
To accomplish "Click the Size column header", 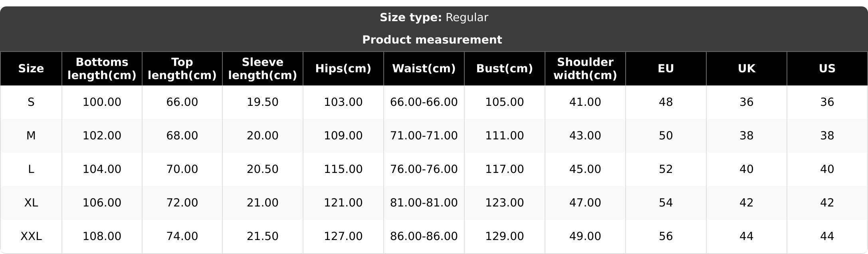I will 31,69.
